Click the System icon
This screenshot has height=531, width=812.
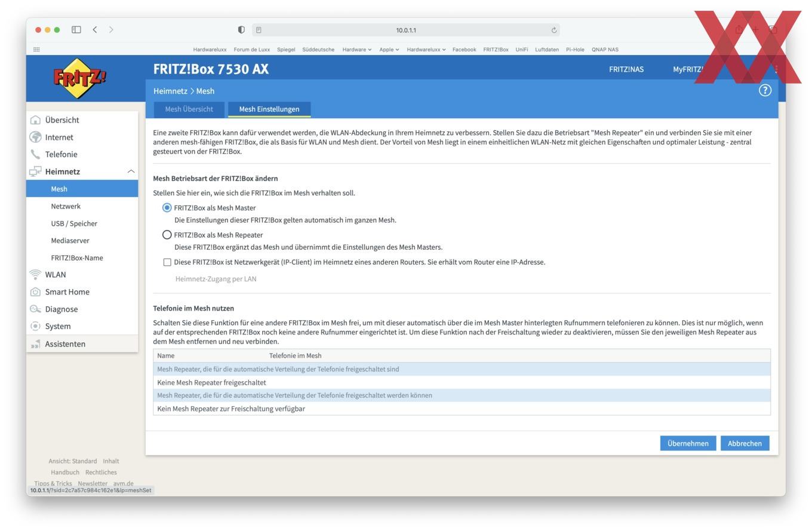[x=36, y=326]
